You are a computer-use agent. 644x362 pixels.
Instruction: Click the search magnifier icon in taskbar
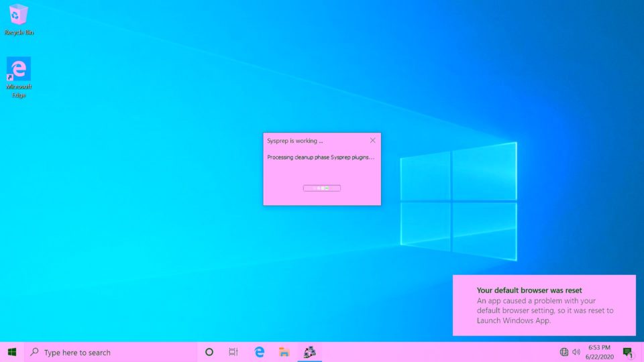coord(34,352)
